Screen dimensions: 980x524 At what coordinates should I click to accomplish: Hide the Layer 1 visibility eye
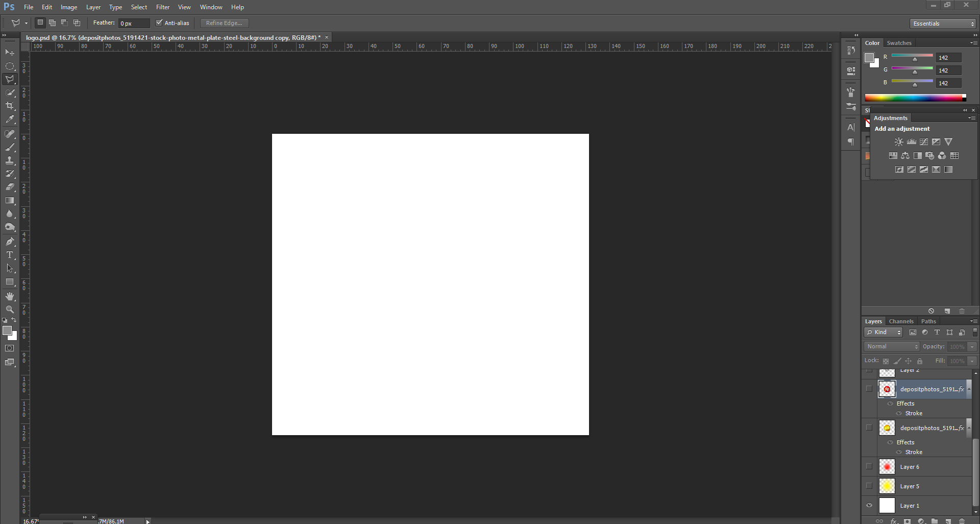869,505
